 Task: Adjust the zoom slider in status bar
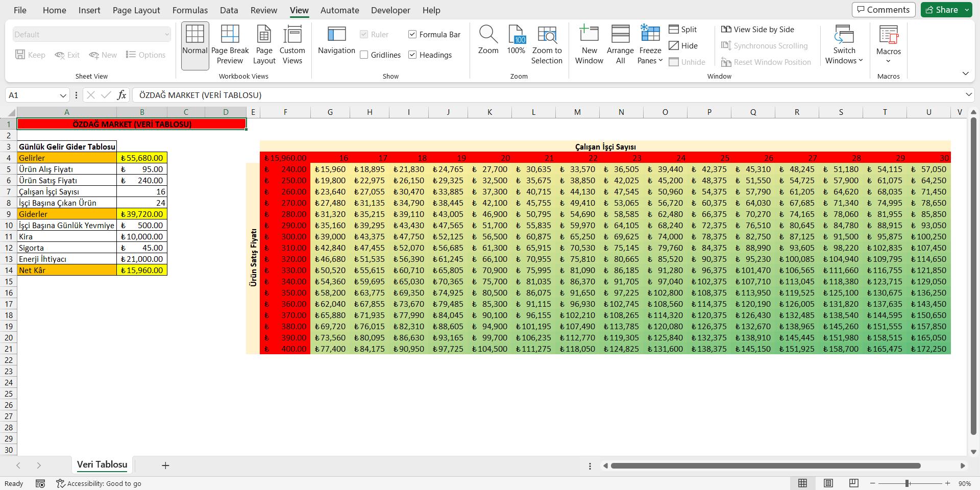click(x=908, y=483)
